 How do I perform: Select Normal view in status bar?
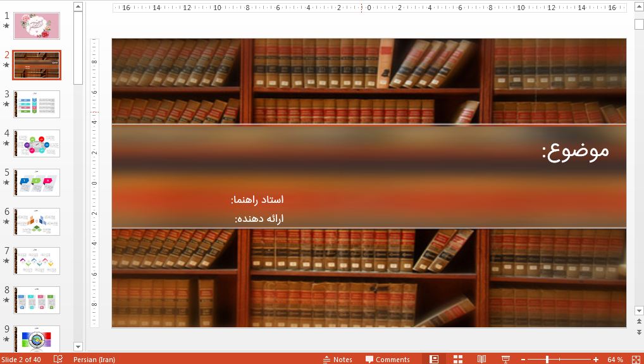point(433,359)
